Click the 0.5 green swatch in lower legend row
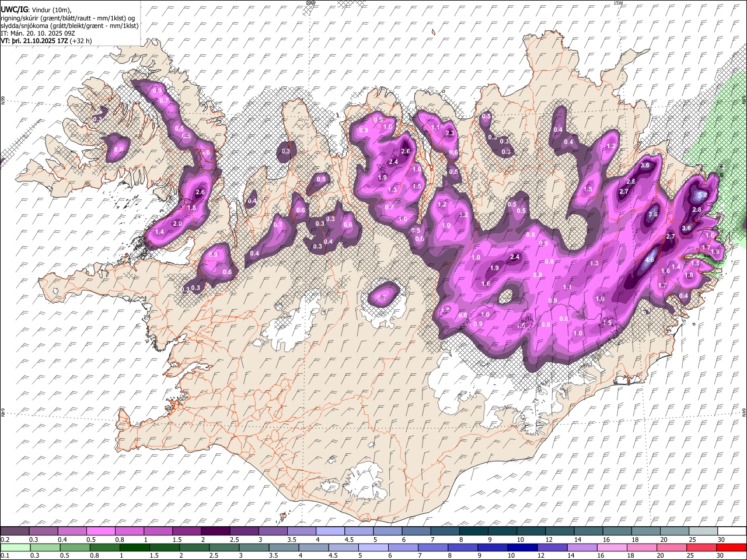The image size is (747, 560). tap(75, 547)
